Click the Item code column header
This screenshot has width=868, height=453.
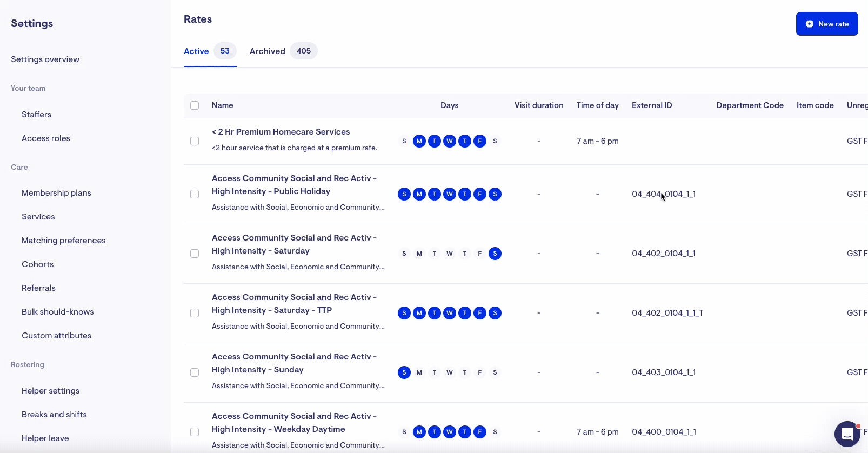coord(815,105)
